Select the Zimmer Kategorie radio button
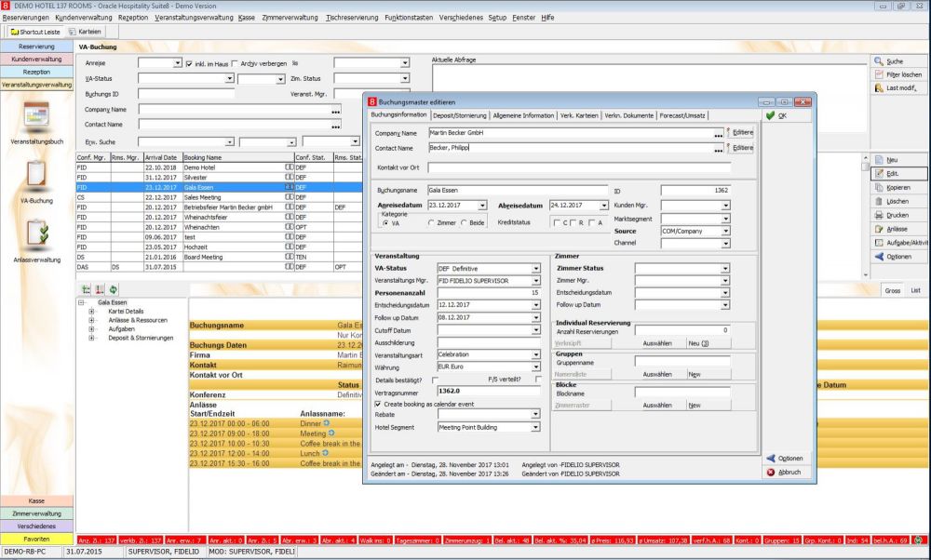The image size is (931, 560). coord(431,223)
